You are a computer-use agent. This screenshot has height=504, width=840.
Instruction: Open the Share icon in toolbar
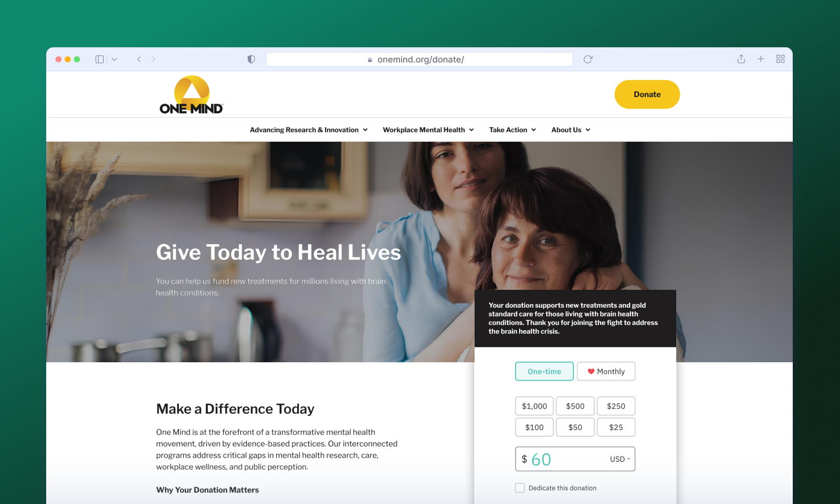pyautogui.click(x=741, y=59)
